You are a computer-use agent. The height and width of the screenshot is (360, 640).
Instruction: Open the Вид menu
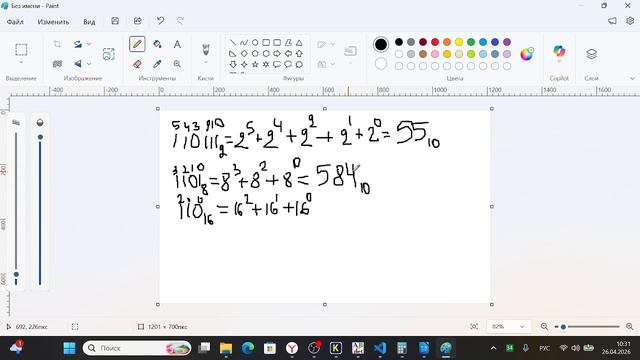pyautogui.click(x=89, y=22)
